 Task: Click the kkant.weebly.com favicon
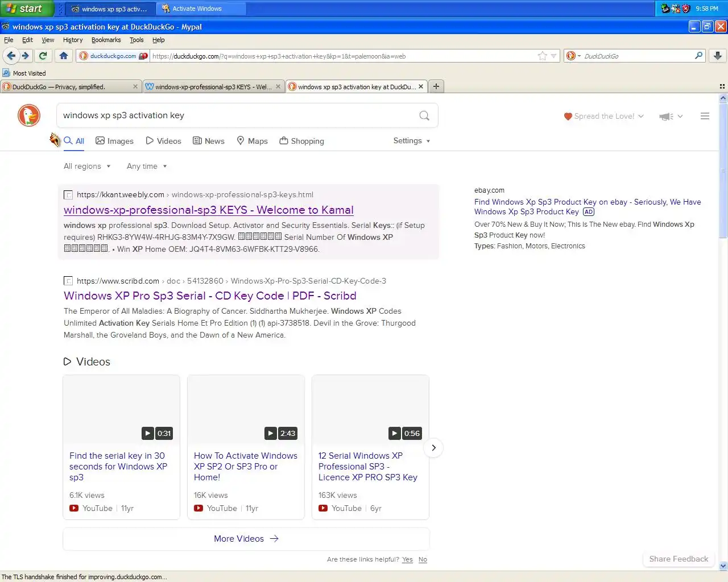point(68,195)
